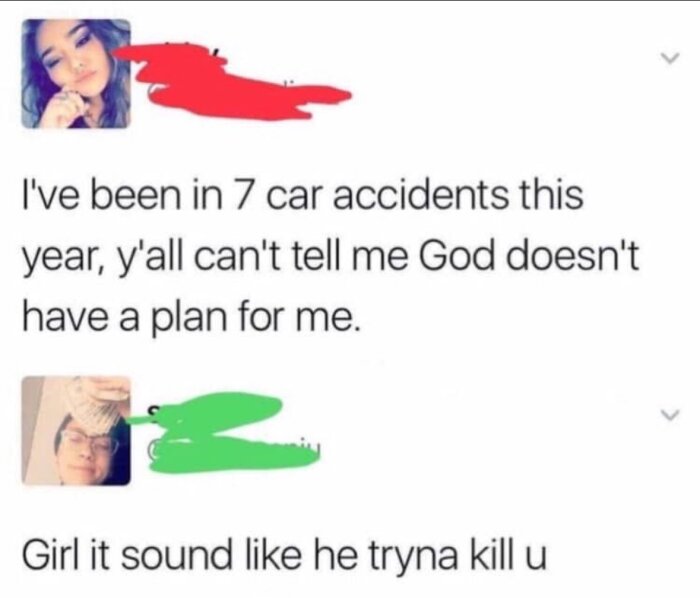Open the blue-haired woman's profile picture
Image resolution: width=700 pixels, height=598 pixels.
(x=76, y=74)
